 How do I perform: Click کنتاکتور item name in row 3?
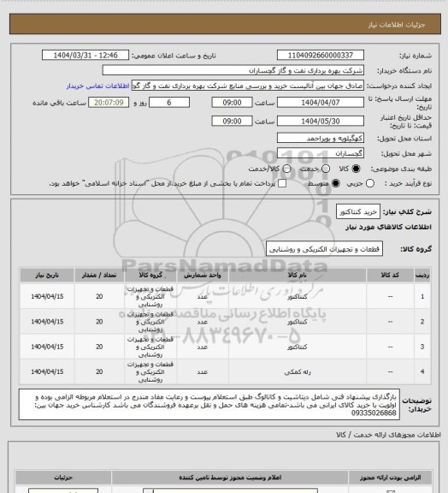298,347
